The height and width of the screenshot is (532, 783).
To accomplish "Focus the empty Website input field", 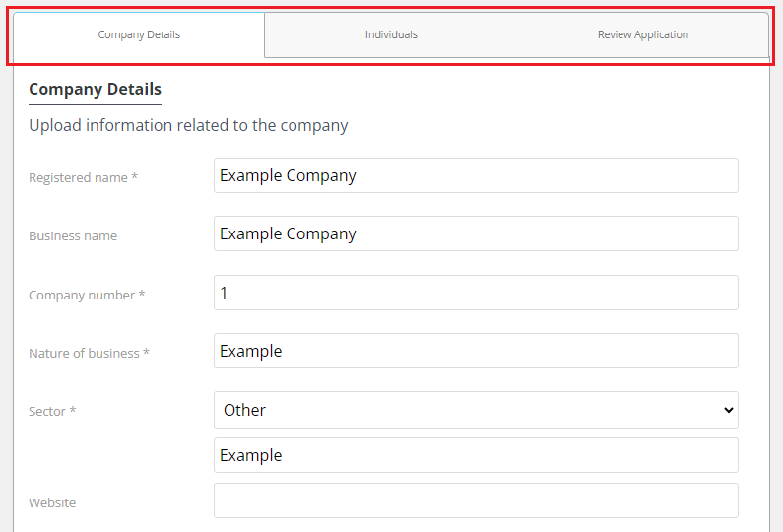I will (476, 500).
